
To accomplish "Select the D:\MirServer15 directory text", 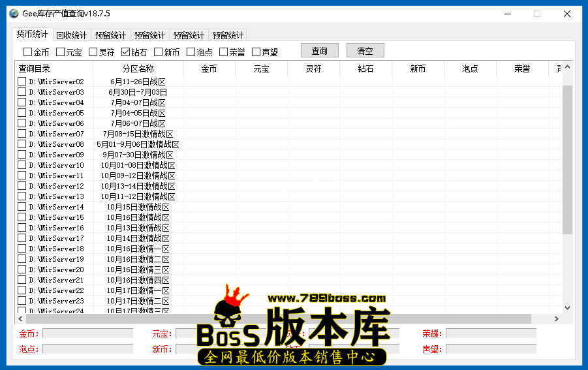I will (x=56, y=217).
